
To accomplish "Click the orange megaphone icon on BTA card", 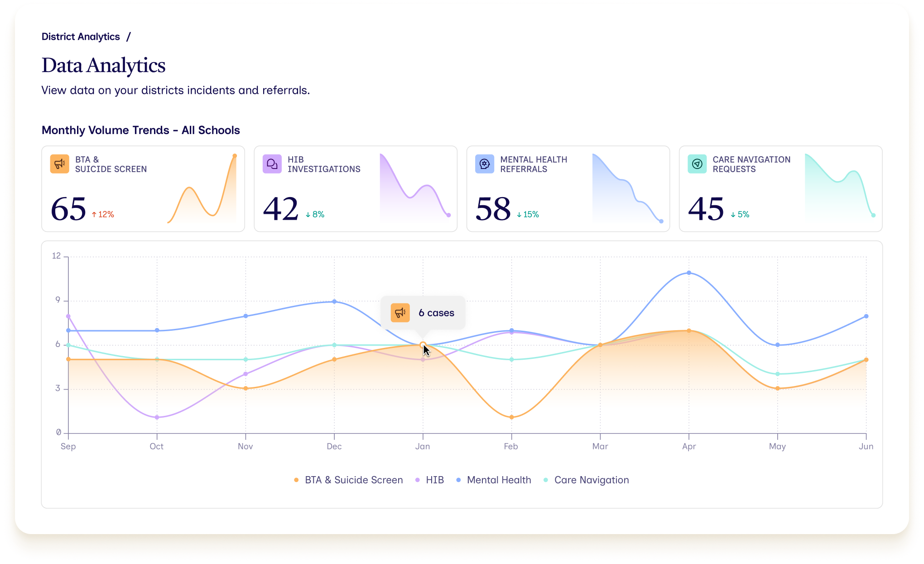I will [59, 164].
